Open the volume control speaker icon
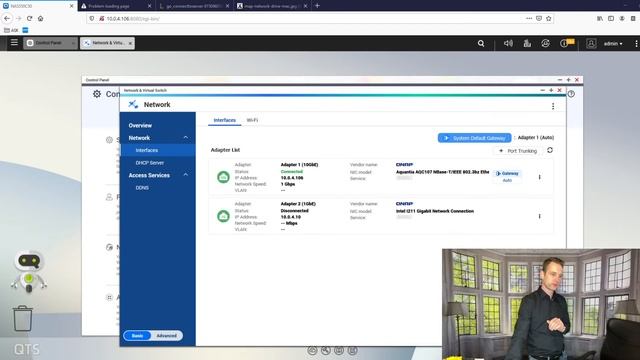This screenshot has width=640, height=360. (508, 43)
